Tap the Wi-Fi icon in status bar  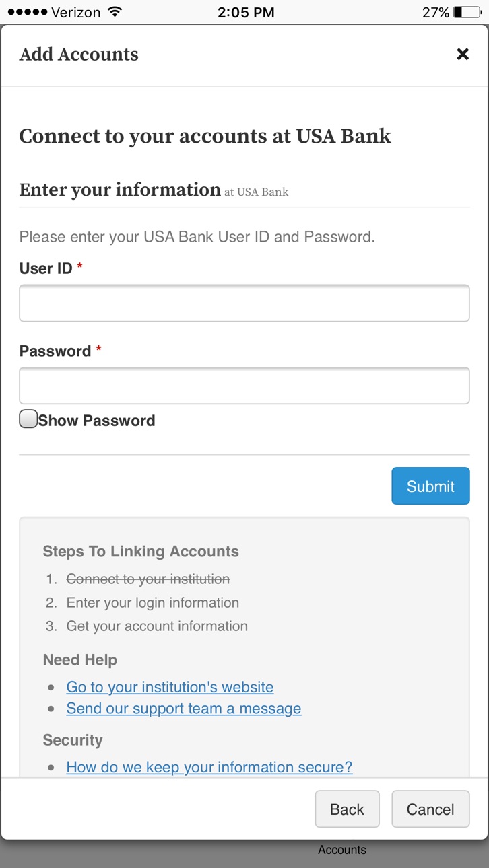pos(115,12)
